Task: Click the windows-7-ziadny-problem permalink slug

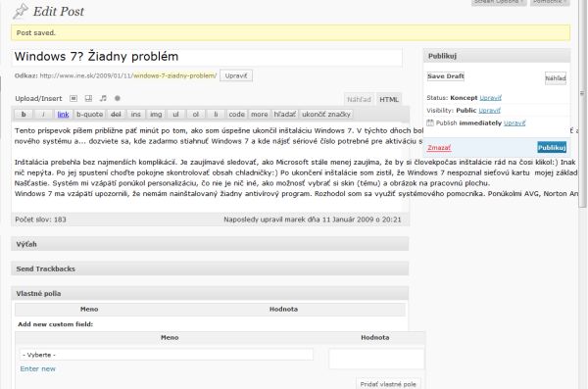Action: (175, 75)
